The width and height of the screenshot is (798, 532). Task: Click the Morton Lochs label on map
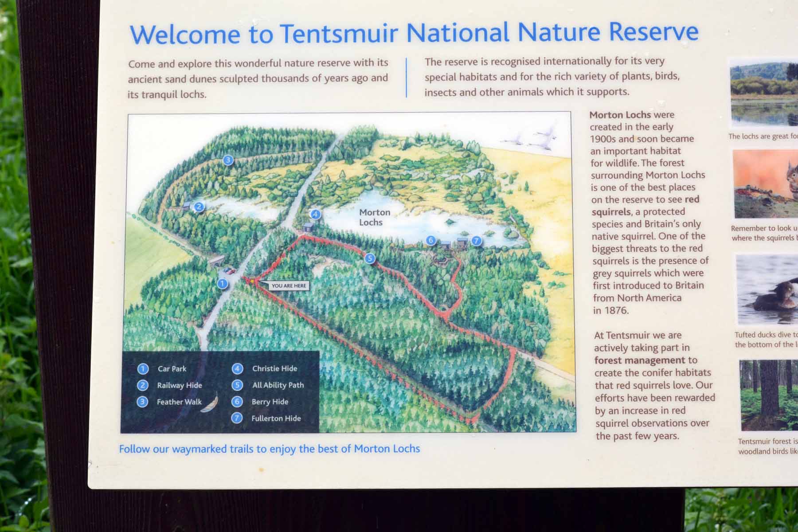[x=375, y=217]
